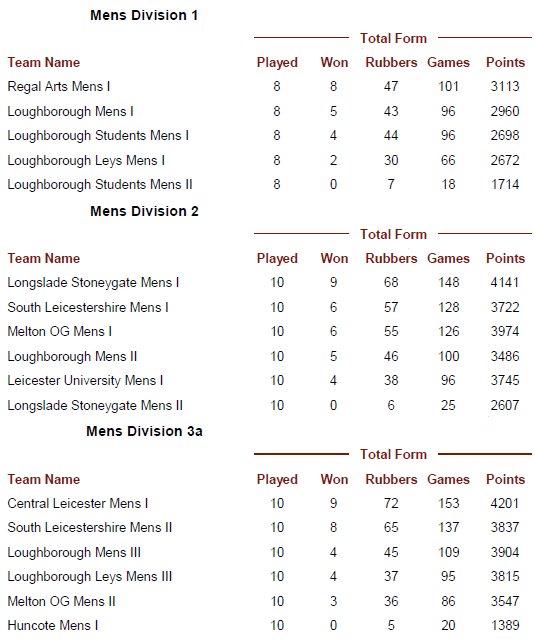Sort Division 3a by Games column

click(448, 479)
